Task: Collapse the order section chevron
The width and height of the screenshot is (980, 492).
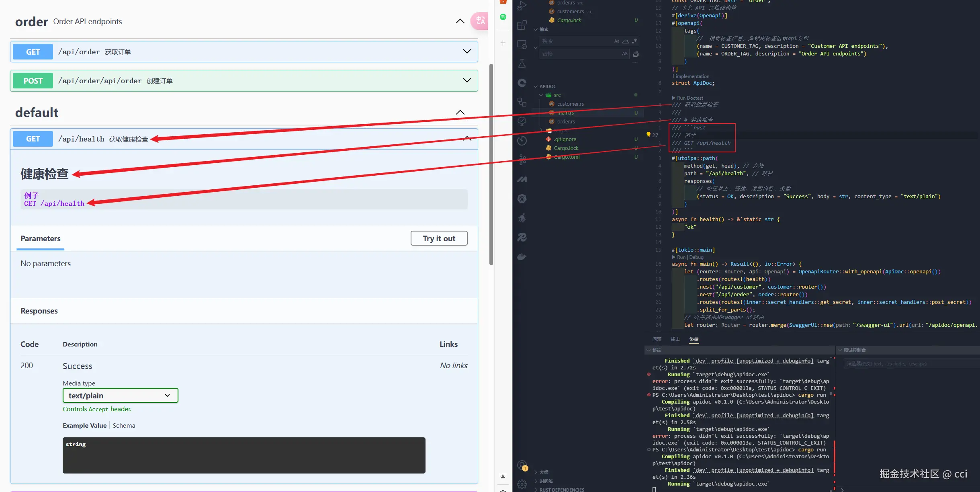Action: coord(460,21)
